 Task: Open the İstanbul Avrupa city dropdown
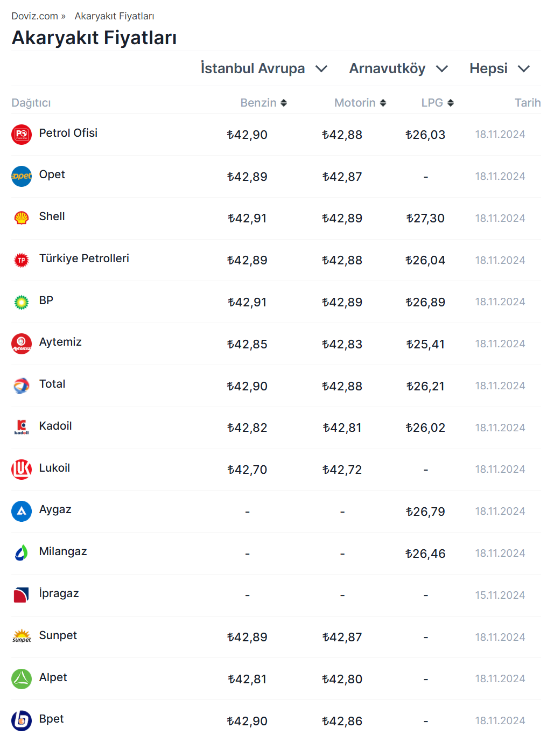click(264, 69)
